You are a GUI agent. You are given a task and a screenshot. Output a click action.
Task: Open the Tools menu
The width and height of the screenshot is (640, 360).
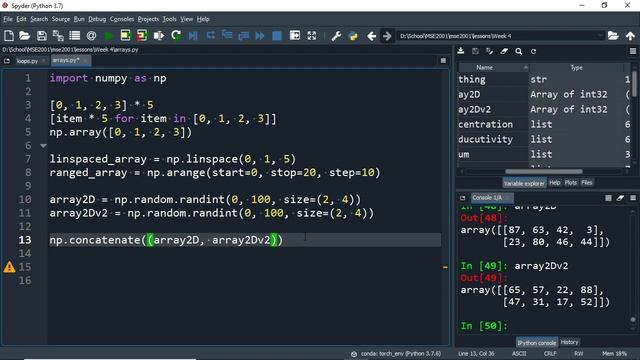[169, 19]
